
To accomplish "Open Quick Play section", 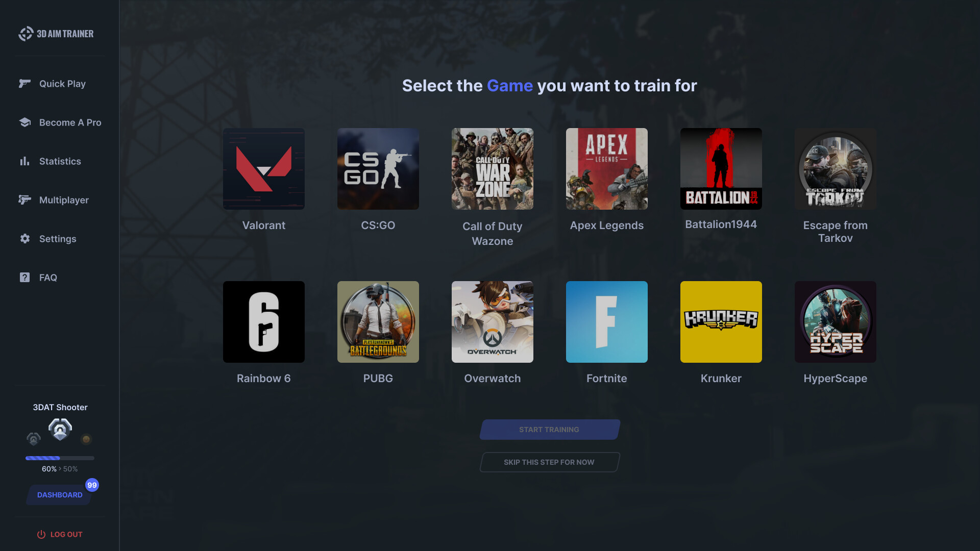I will (62, 84).
